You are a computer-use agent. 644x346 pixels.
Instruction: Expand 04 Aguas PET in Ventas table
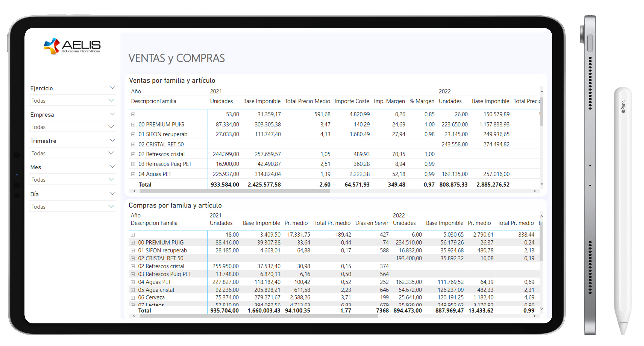[133, 174]
